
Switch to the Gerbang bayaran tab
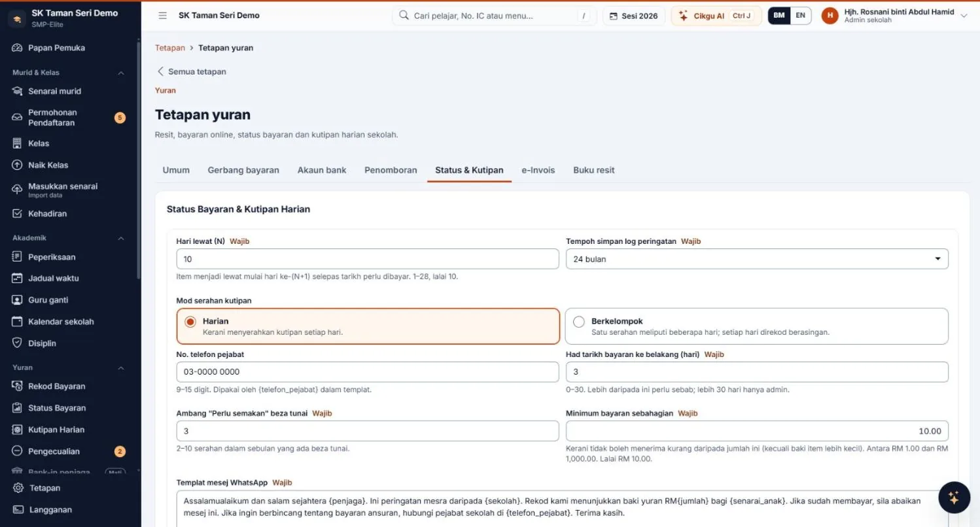[243, 170]
